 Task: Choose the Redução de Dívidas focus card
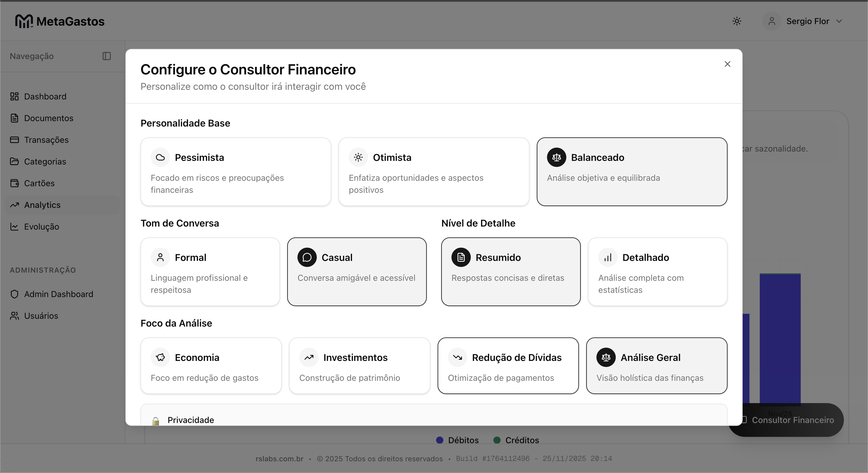tap(508, 365)
